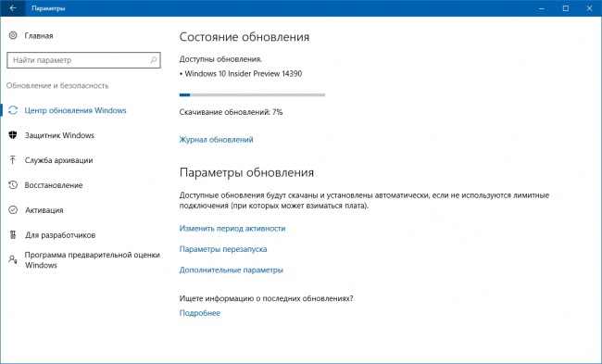Click the Доступны обновления text
602x364 pixels.
220,59
